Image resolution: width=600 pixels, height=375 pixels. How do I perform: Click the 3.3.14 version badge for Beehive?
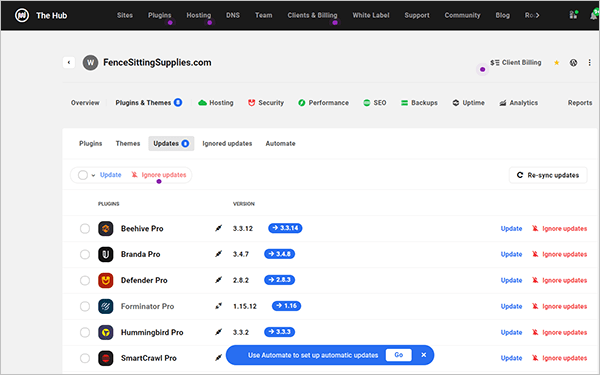click(x=285, y=228)
